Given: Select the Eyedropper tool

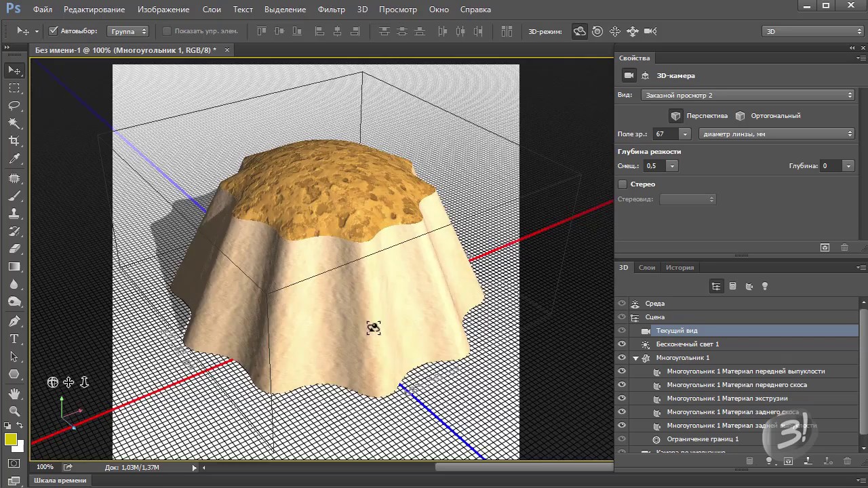Looking at the screenshot, I should pyautogui.click(x=14, y=159).
